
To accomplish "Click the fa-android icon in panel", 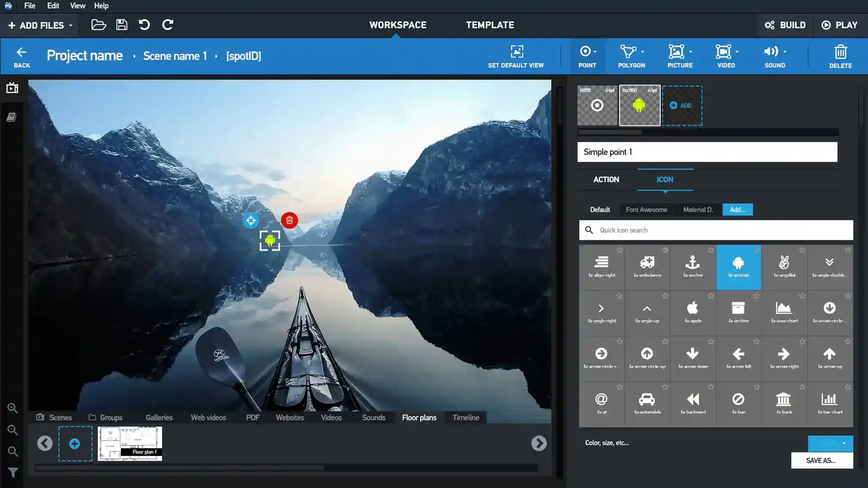I will point(738,267).
